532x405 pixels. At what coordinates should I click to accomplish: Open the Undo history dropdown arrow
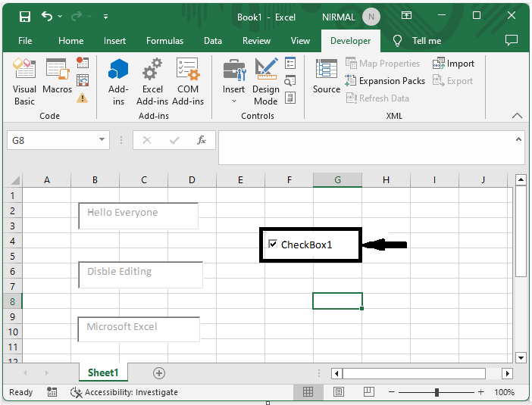(60, 16)
